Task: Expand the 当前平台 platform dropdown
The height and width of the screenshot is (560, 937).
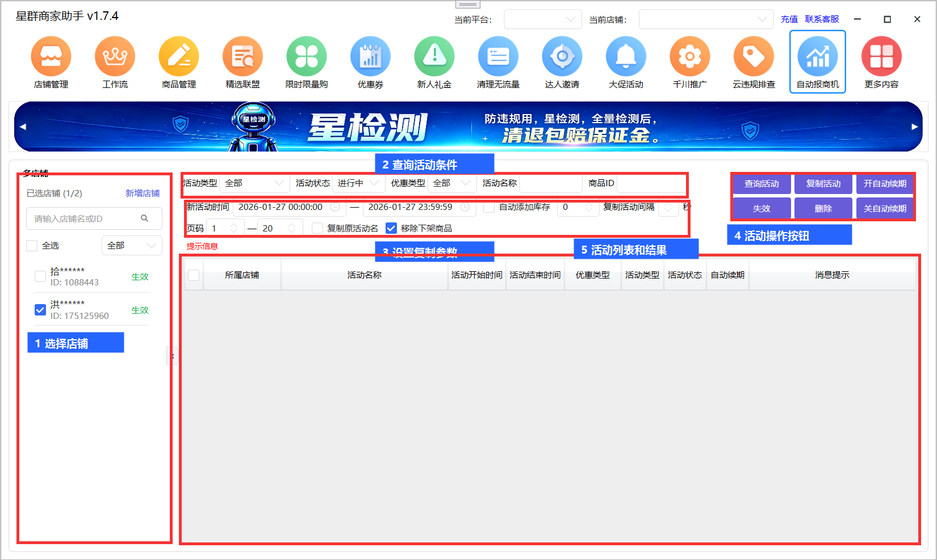Action: pos(543,19)
